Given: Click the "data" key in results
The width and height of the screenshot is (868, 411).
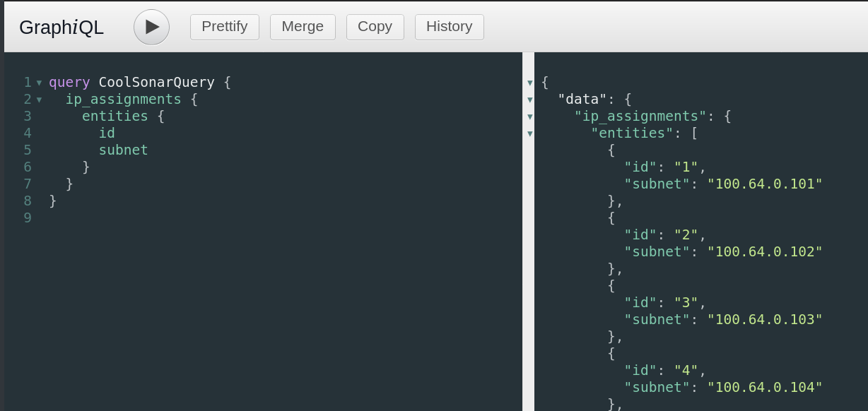Looking at the screenshot, I should point(582,99).
